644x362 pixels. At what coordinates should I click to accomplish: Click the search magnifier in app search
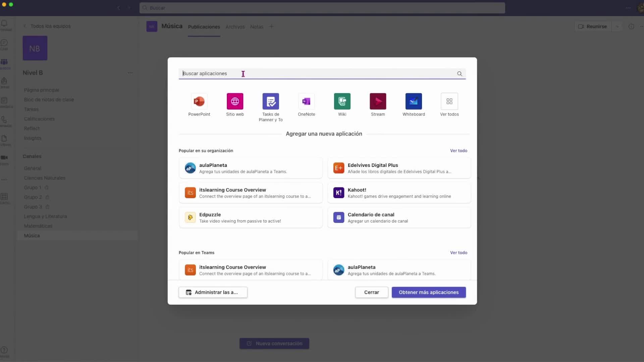[460, 74]
